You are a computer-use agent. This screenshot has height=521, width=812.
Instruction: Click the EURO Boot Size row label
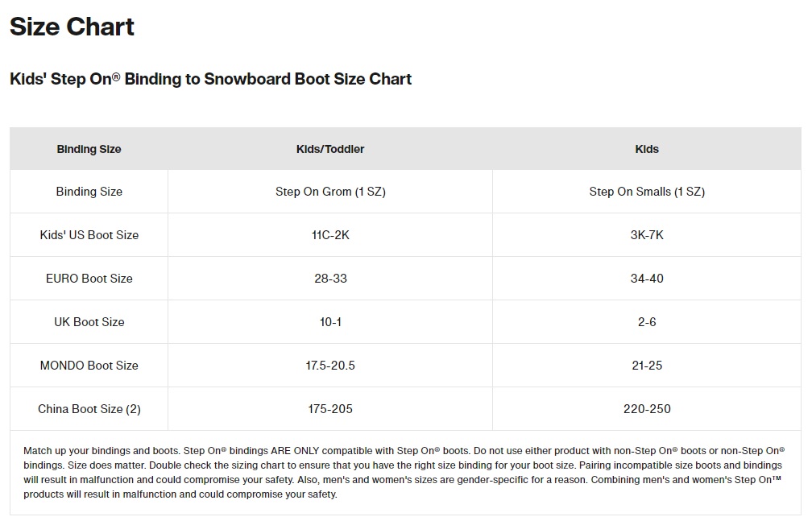[x=89, y=279]
